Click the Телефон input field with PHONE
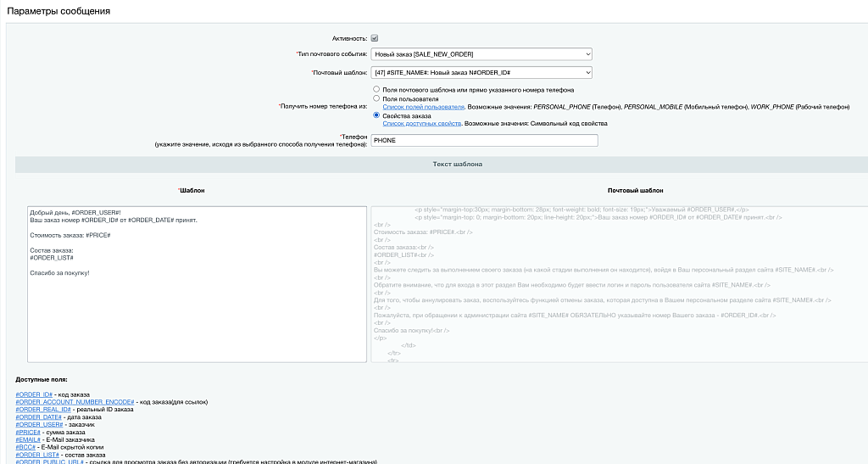This screenshot has height=464, width=868. (x=484, y=140)
